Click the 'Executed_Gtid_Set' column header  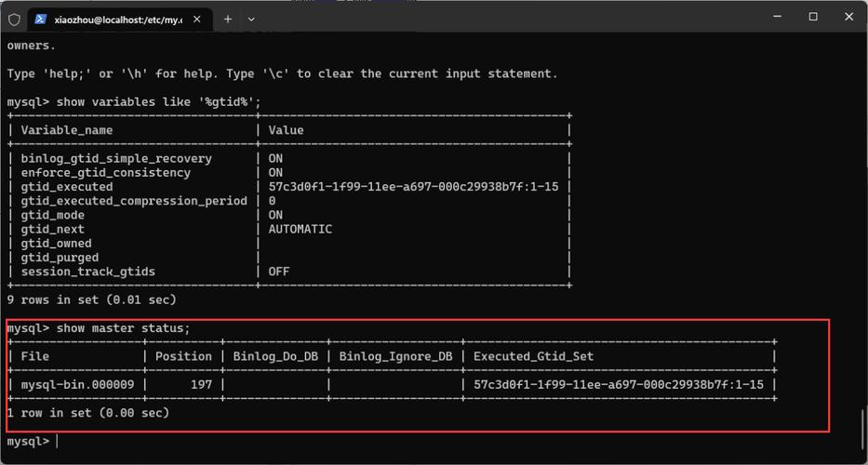tap(534, 356)
